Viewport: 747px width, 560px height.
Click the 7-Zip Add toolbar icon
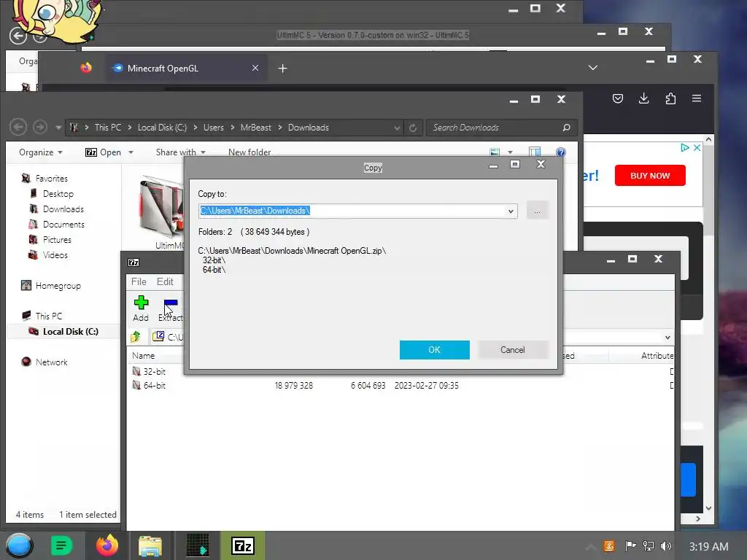click(x=141, y=308)
